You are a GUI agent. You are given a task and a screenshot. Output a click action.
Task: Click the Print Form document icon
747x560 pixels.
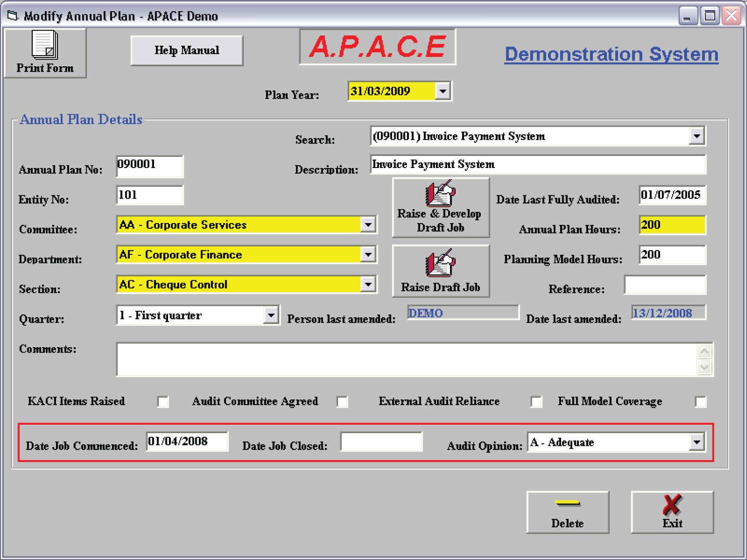coord(44,45)
